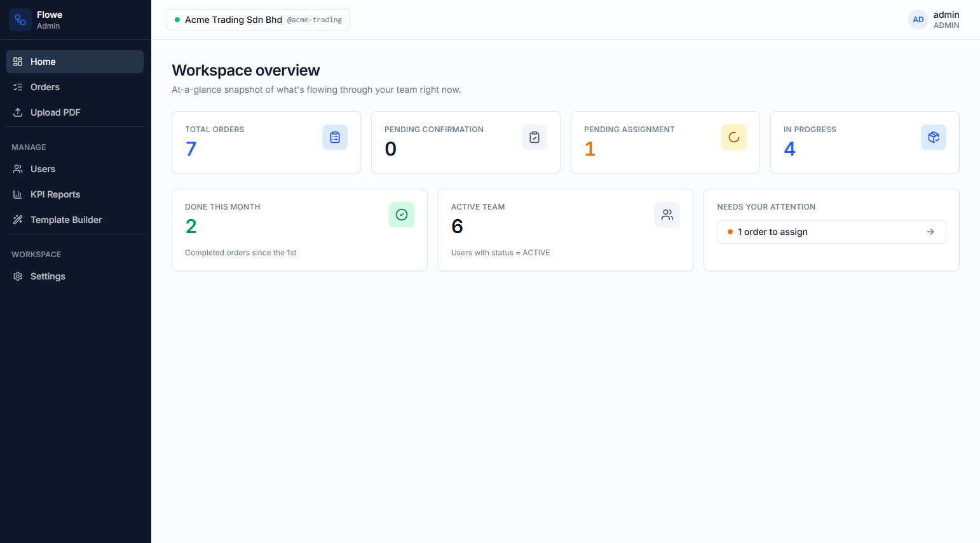This screenshot has width=980, height=543.
Task: Click the Users people icon in sidebar
Action: pyautogui.click(x=18, y=169)
